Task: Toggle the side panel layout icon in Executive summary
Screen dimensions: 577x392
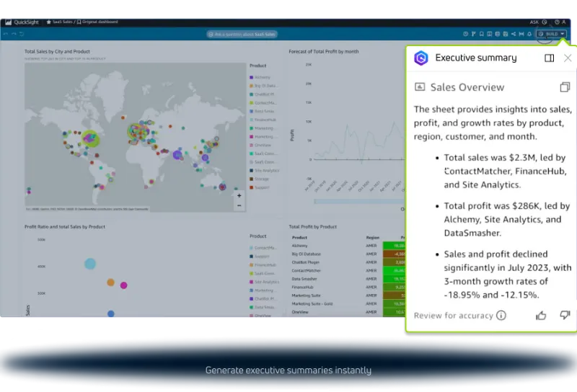Action: (549, 58)
